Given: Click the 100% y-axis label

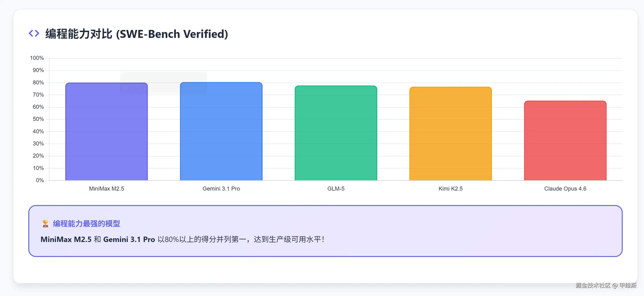Looking at the screenshot, I should tap(37, 58).
